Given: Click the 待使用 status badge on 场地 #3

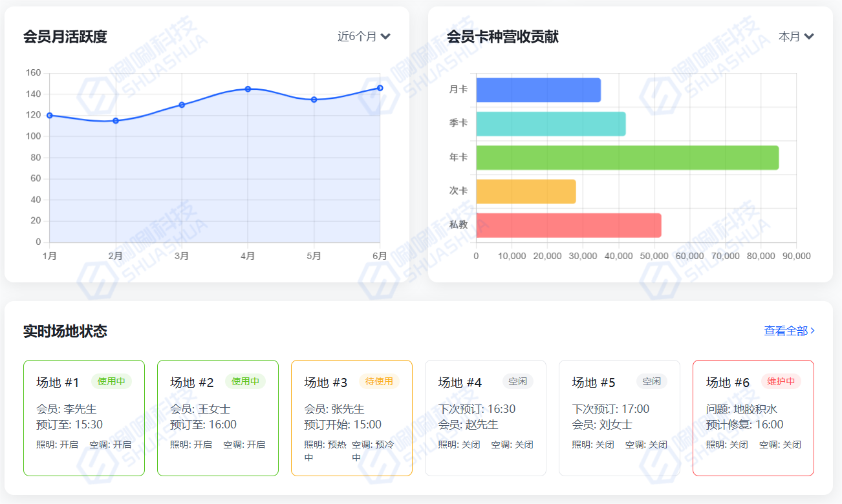Looking at the screenshot, I should point(379,381).
